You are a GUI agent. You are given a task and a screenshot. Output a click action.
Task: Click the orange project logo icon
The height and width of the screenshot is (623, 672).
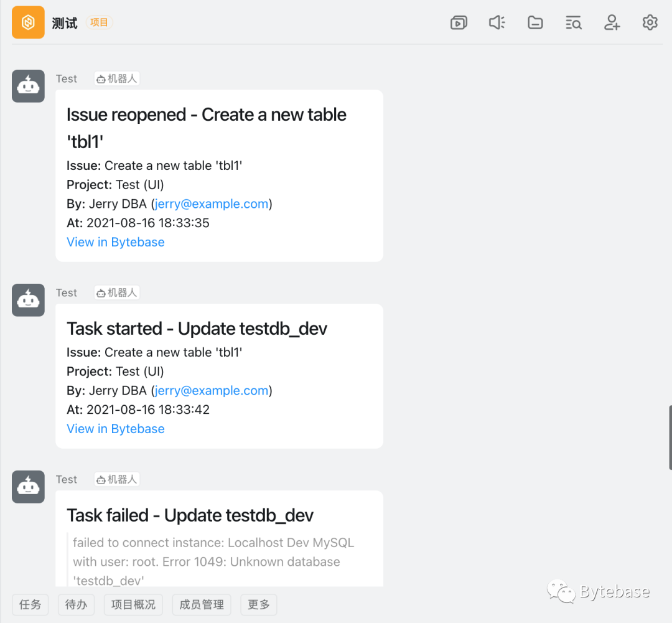28,22
